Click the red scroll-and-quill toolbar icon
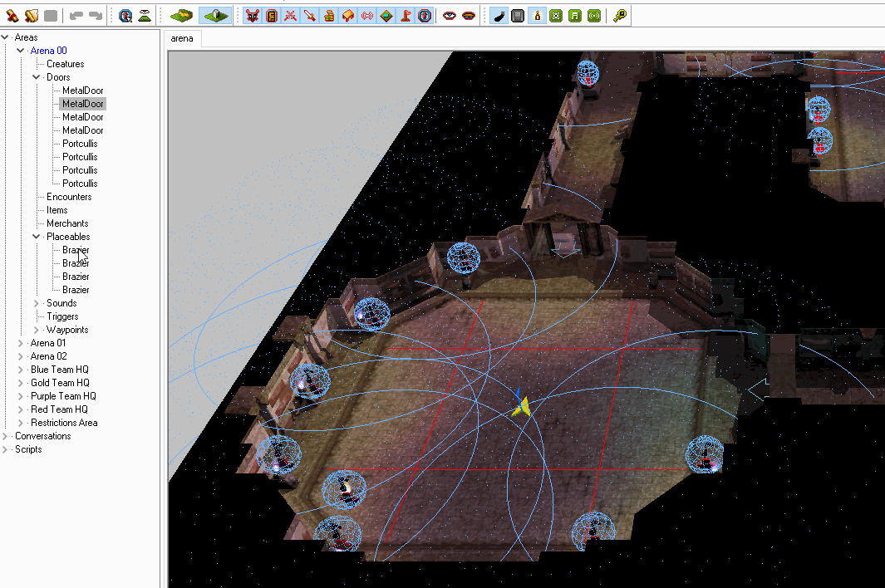This screenshot has height=588, width=885. 12,16
